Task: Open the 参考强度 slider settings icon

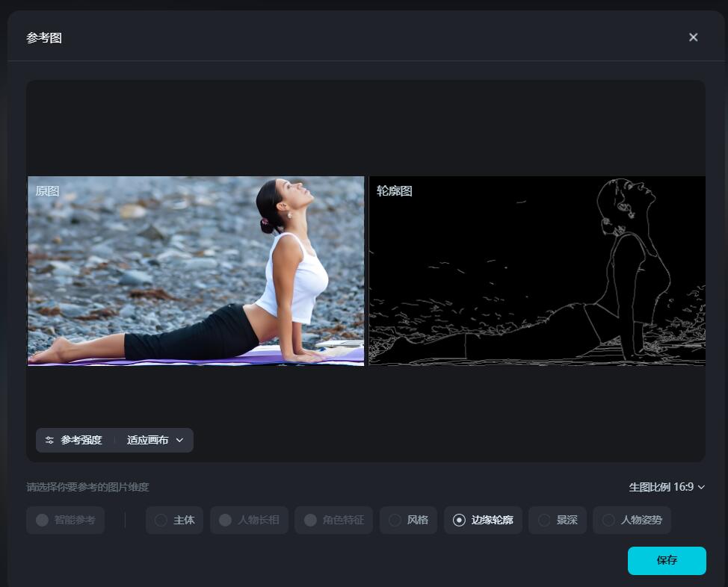Action: tap(49, 441)
